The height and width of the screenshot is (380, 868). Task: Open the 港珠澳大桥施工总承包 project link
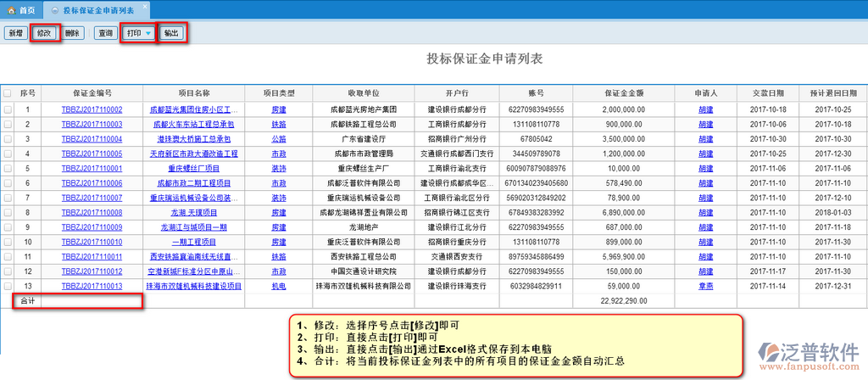coord(194,139)
